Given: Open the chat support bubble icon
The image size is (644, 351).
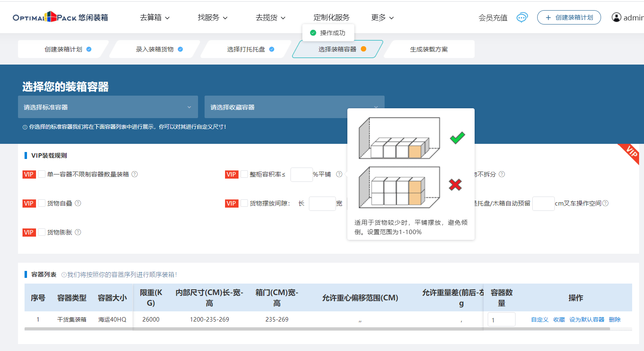Looking at the screenshot, I should coord(522,18).
